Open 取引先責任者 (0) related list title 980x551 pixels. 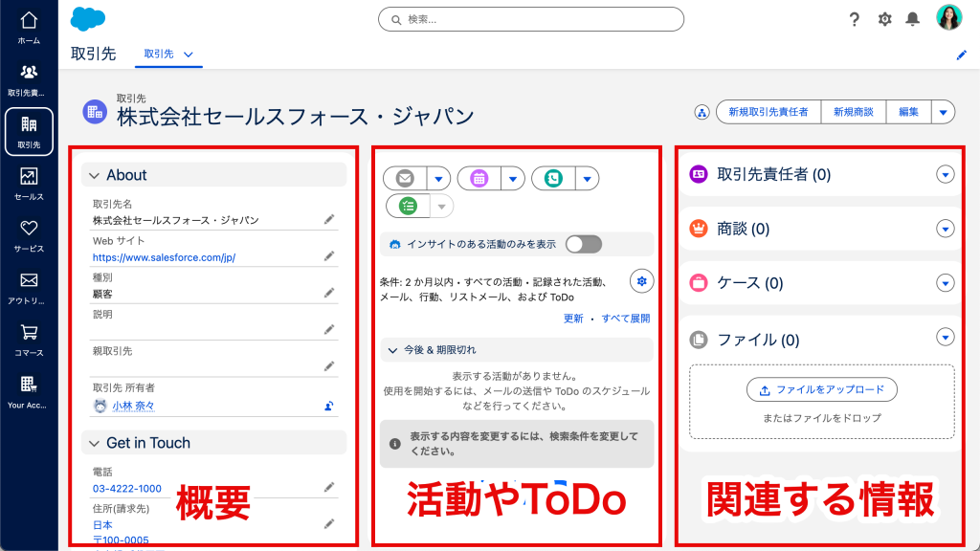773,174
